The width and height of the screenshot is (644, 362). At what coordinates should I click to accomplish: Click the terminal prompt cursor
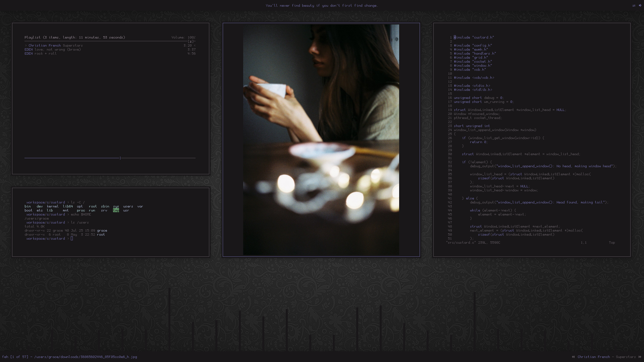[72, 239]
